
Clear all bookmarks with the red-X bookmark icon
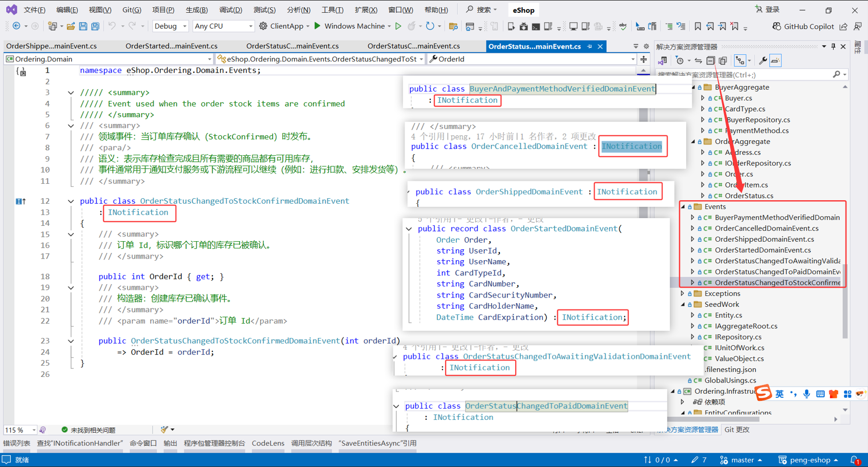[735, 26]
